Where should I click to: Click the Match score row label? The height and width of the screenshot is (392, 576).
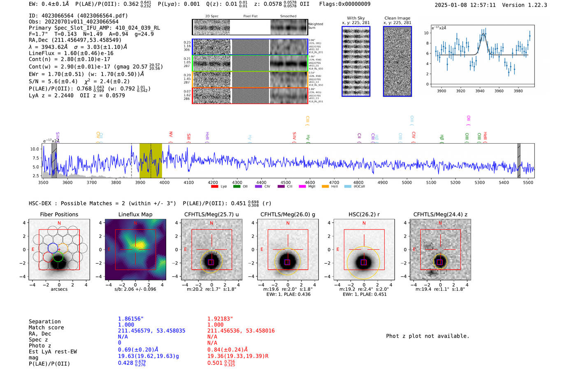coord(46,328)
